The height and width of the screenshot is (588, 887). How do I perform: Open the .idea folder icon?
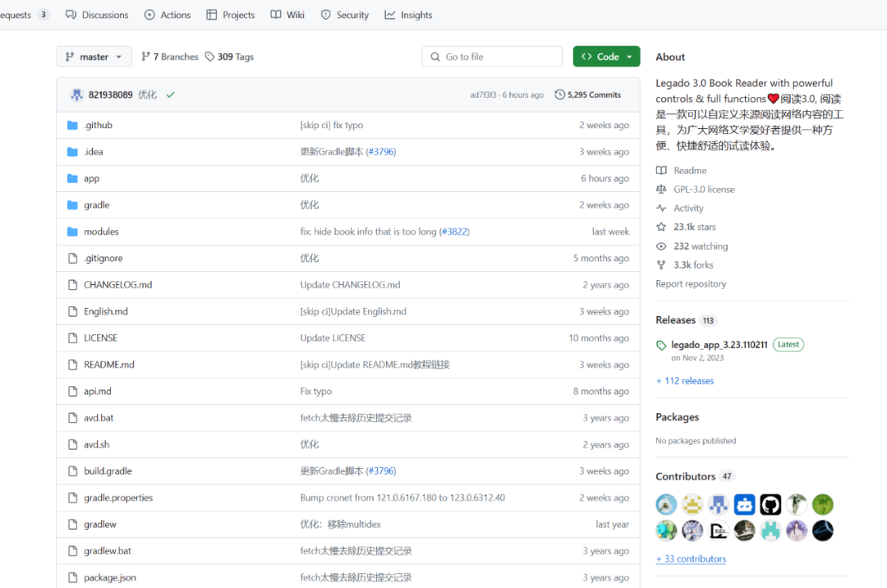click(x=72, y=152)
